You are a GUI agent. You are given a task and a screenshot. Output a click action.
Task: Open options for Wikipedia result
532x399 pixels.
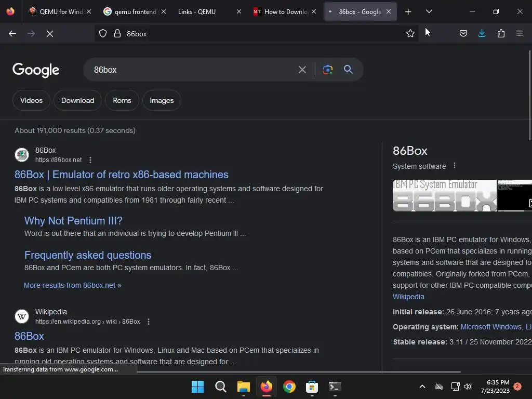tap(148, 322)
